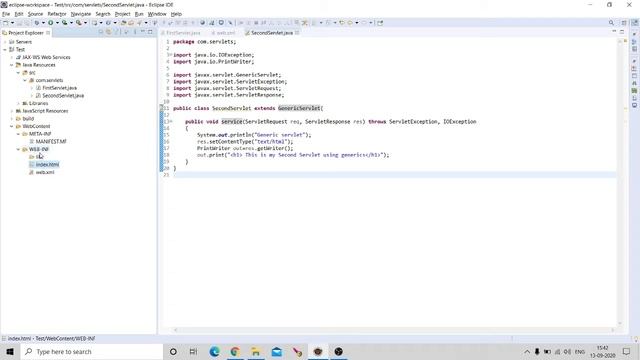The width and height of the screenshot is (640, 360).
Task: Select MANIFEST.MF in the tree
Action: click(51, 142)
